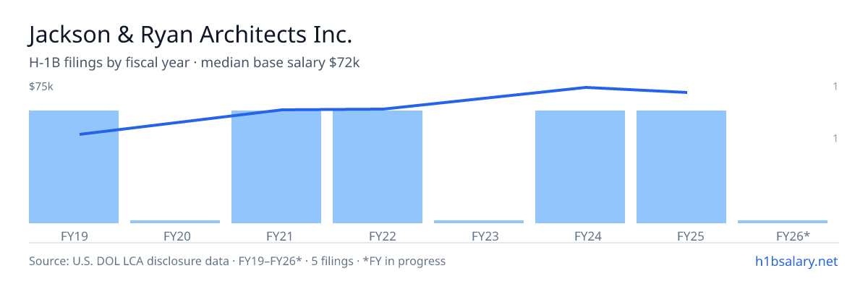Click the Jackson & Ryan Architects title
Image resolution: width=868 pixels, height=289 pixels.
coord(191,35)
